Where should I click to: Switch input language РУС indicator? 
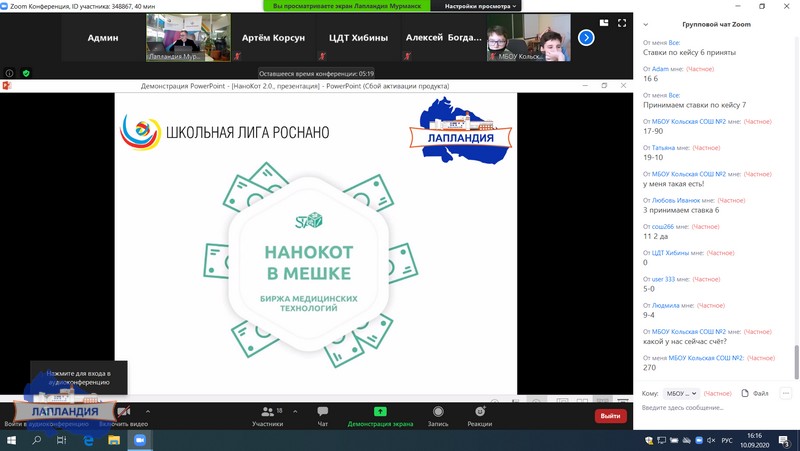(x=727, y=440)
